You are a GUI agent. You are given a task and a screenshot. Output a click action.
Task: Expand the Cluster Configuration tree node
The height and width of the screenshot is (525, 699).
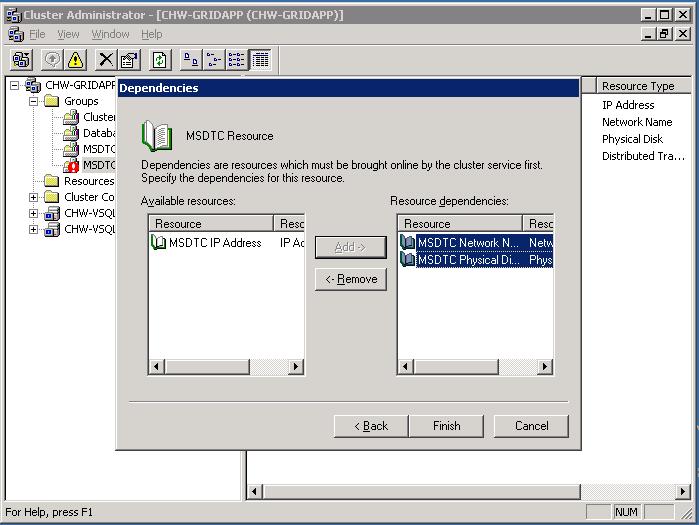coord(33,197)
